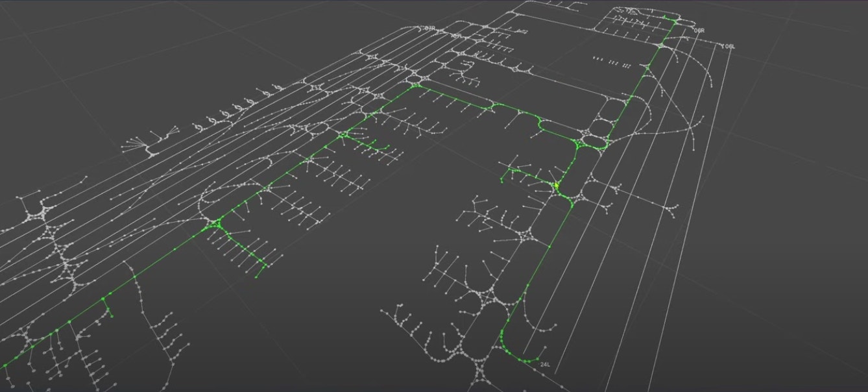
Task: Click the 07L runway label
Action: click(456, 36)
